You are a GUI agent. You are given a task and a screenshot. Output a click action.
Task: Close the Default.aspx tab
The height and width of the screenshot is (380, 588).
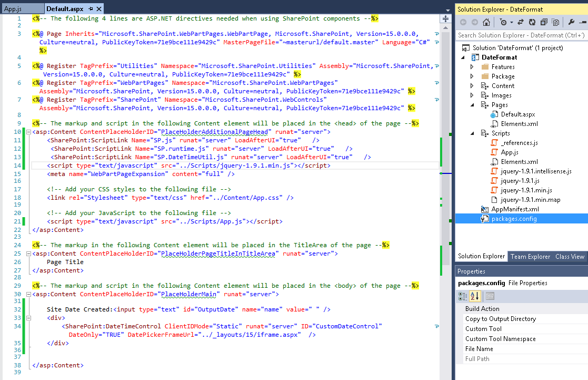click(x=99, y=8)
